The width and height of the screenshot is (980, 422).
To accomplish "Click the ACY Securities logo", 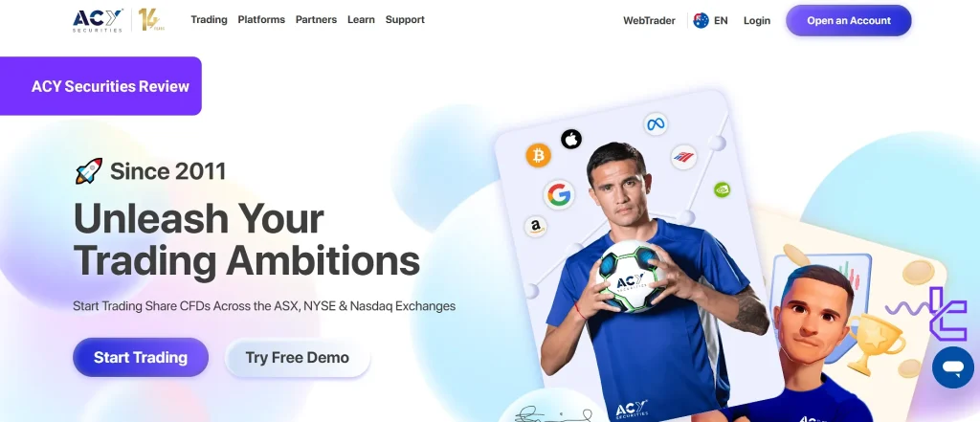I will (x=99, y=20).
